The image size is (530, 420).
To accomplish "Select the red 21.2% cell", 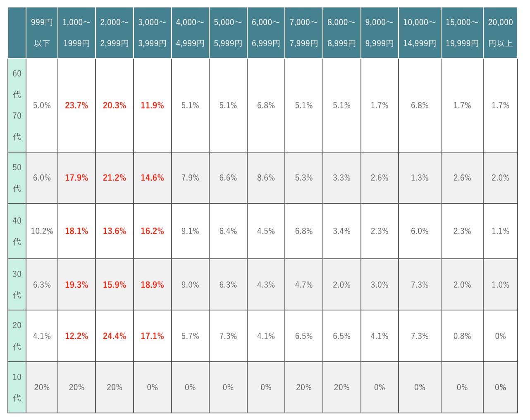I will 115,178.
